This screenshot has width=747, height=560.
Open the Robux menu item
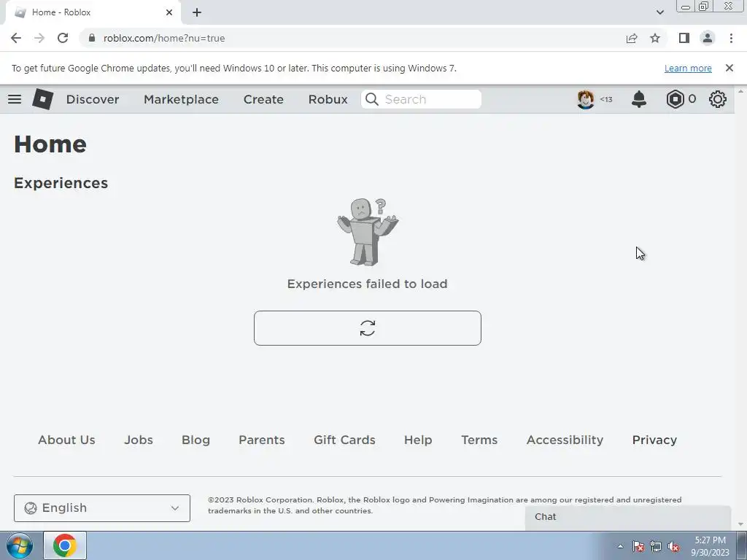pyautogui.click(x=328, y=99)
